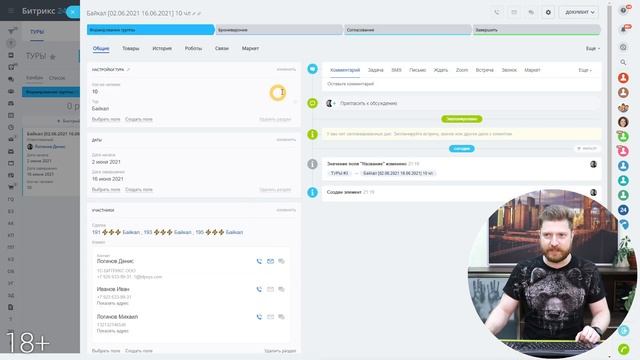Click the date value '2 июня 2021'
Viewport: 640px width, 360px height.
pyautogui.click(x=106, y=162)
